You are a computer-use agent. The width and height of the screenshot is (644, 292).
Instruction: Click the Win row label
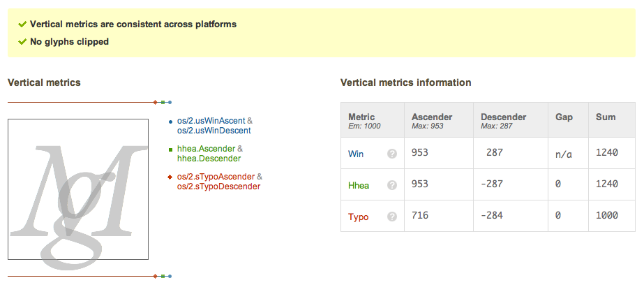356,154
